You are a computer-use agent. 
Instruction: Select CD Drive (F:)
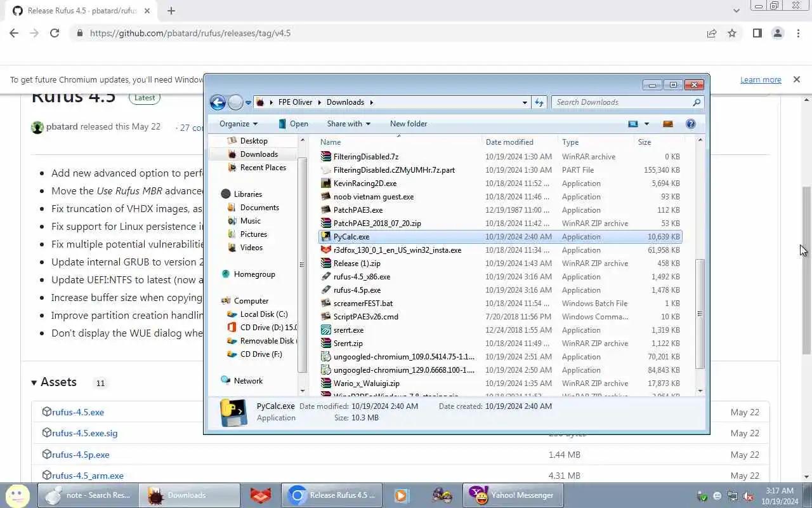point(261,354)
